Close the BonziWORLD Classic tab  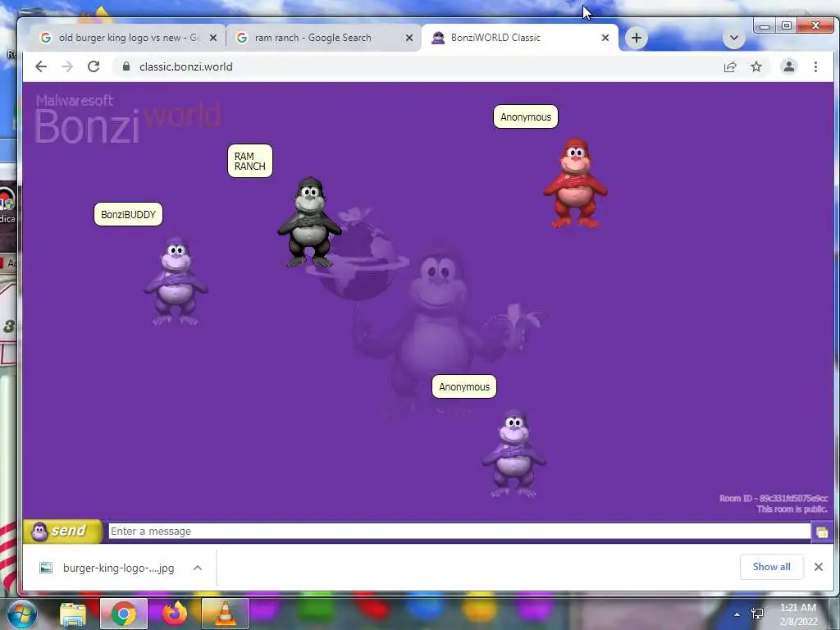(x=605, y=38)
